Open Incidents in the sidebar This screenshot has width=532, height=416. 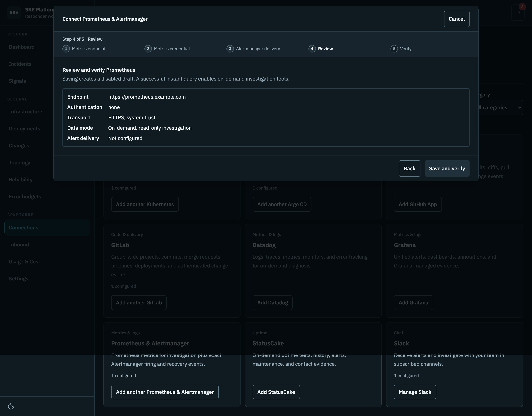point(47,64)
